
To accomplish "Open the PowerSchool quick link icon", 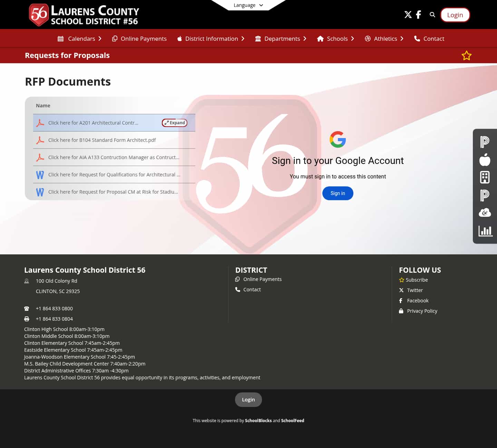I will coord(485,142).
